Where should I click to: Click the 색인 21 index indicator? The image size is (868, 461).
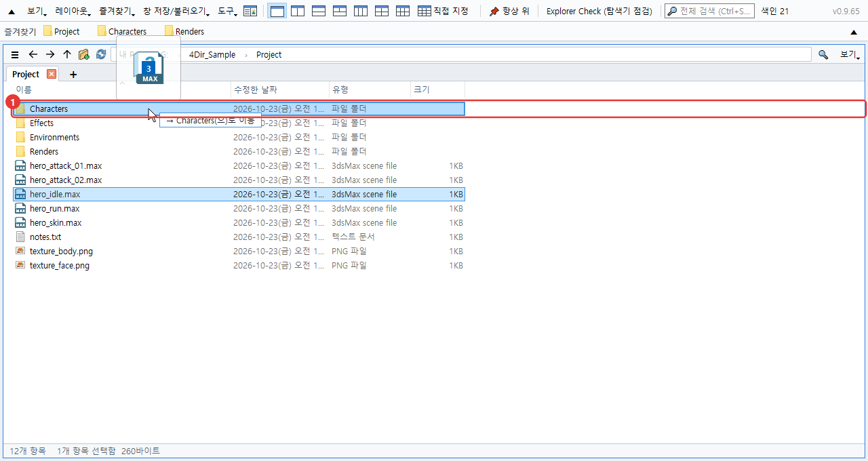pos(774,12)
